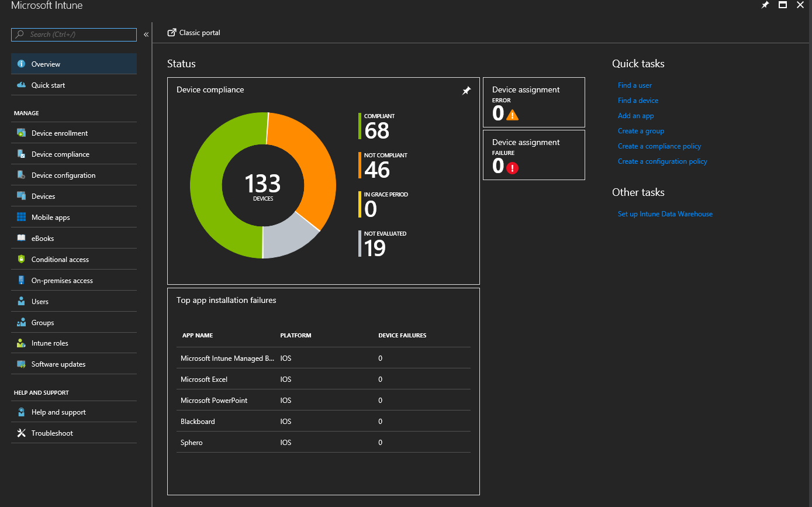The image size is (812, 507).
Task: Pin the Device compliance tile
Action: 466,91
